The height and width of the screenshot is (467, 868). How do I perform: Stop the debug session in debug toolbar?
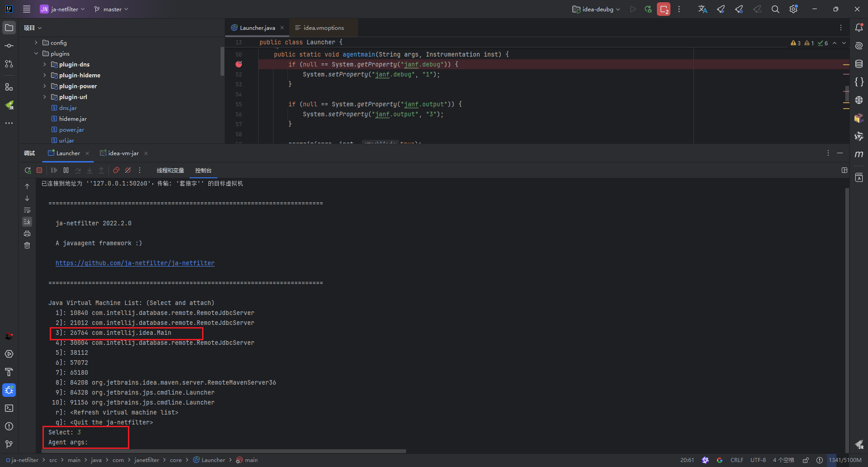pyautogui.click(x=39, y=170)
